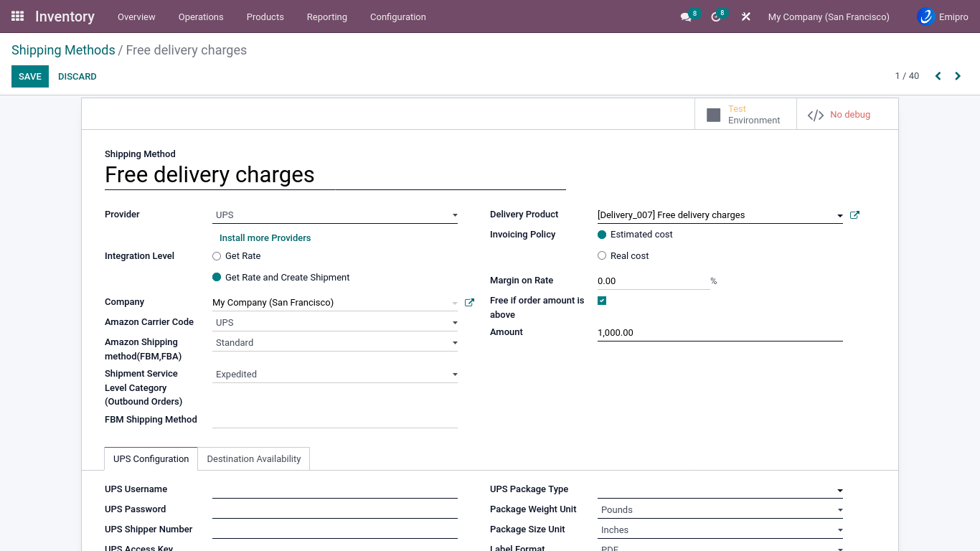Click the SAVE button

[x=30, y=77]
